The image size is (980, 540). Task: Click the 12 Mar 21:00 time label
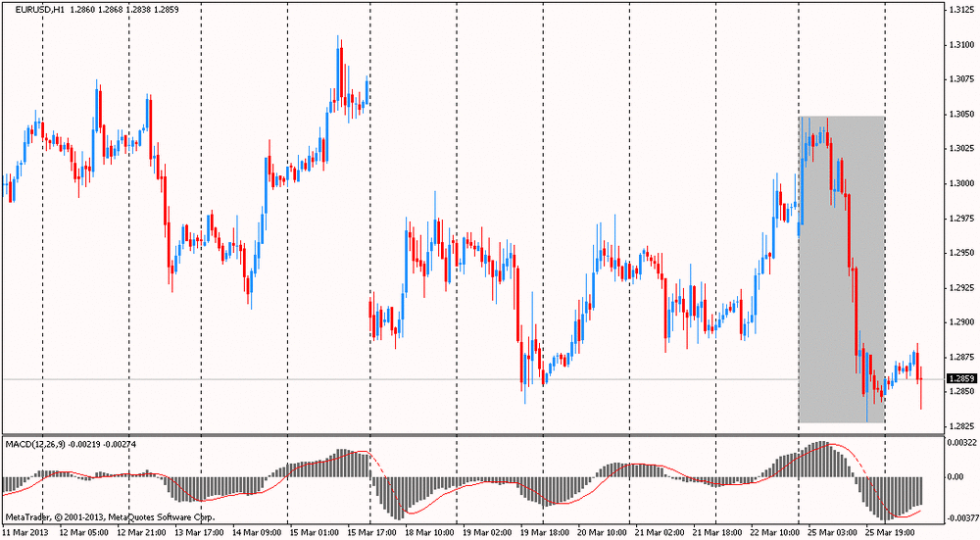(141, 533)
